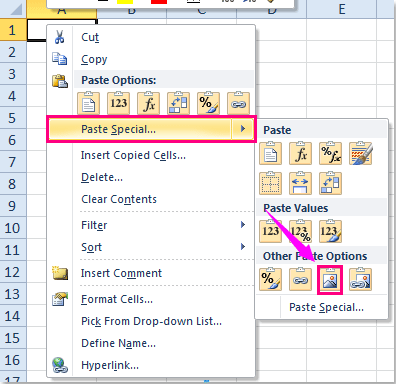Click the Paste Link icon under Paste Options
The width and height of the screenshot is (396, 384).
pyautogui.click(x=238, y=103)
